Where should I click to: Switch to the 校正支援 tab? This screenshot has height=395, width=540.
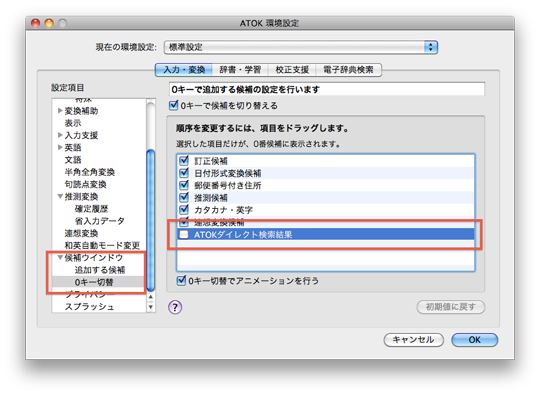point(292,70)
